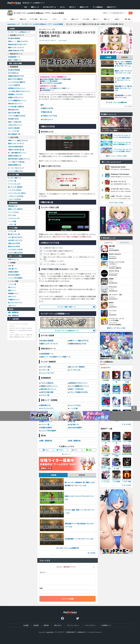The height and width of the screenshot is (644, 140).
Task: Open the Fate/Grand Order top sales ranking entry
Action: (x=116, y=168)
